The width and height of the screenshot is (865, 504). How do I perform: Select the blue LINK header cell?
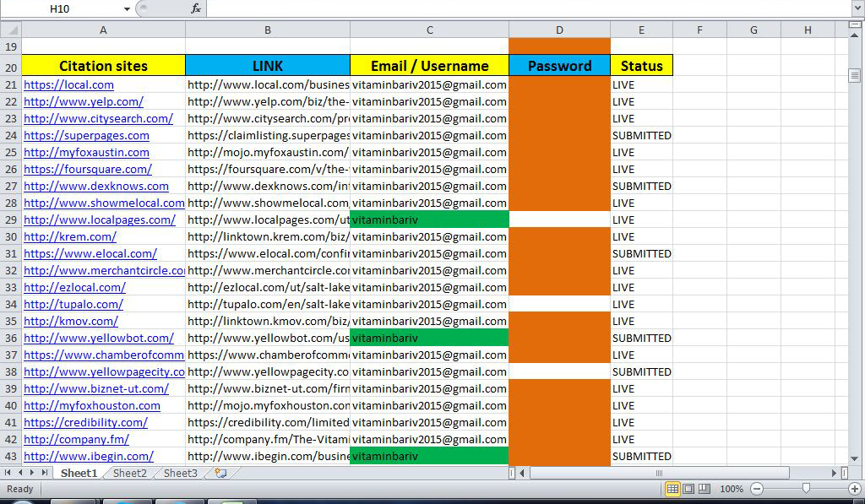coord(268,66)
